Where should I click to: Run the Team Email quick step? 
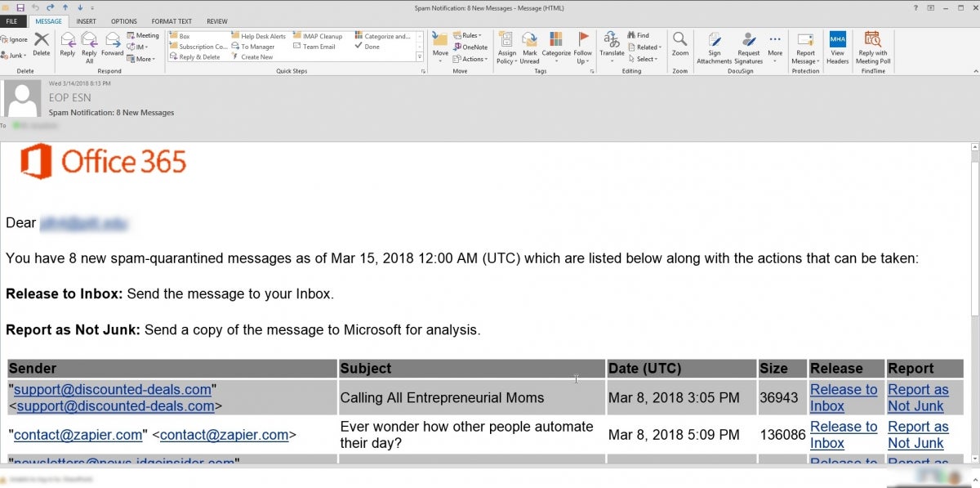(x=314, y=47)
